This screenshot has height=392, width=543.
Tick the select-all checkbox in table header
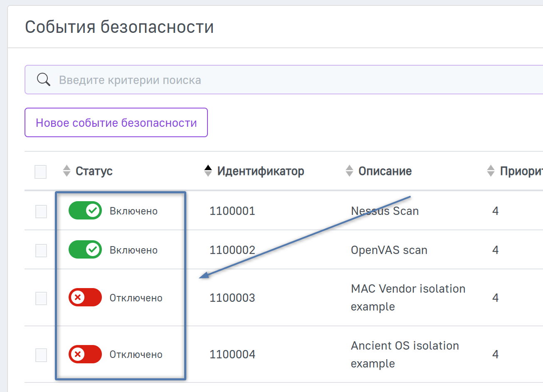click(x=41, y=172)
